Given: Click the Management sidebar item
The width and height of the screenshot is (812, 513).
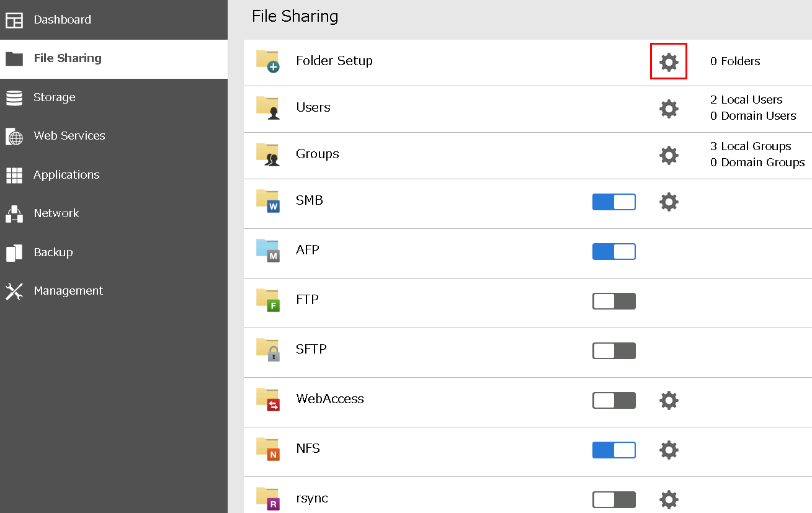Looking at the screenshot, I should click(68, 291).
